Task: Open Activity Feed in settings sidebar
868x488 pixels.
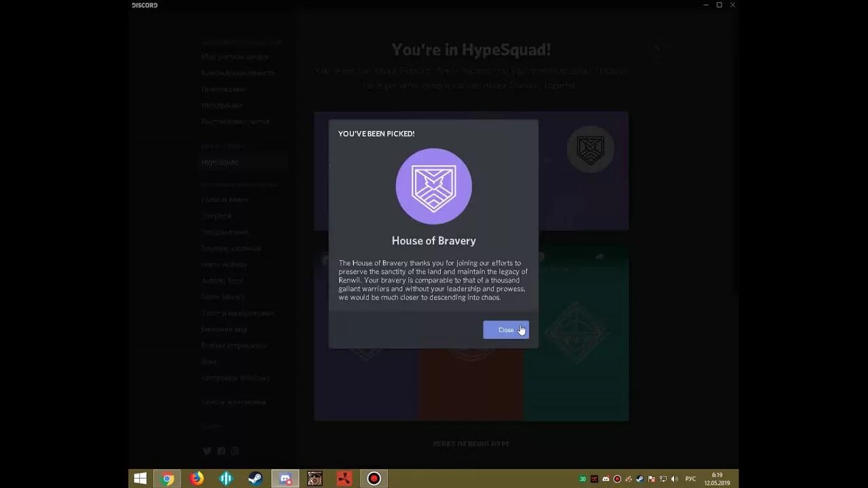Action: click(x=222, y=281)
